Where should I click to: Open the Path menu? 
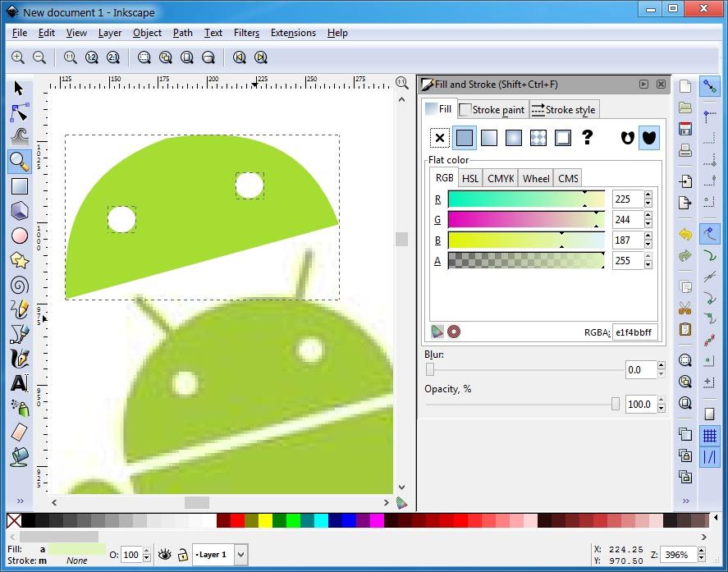[x=182, y=33]
